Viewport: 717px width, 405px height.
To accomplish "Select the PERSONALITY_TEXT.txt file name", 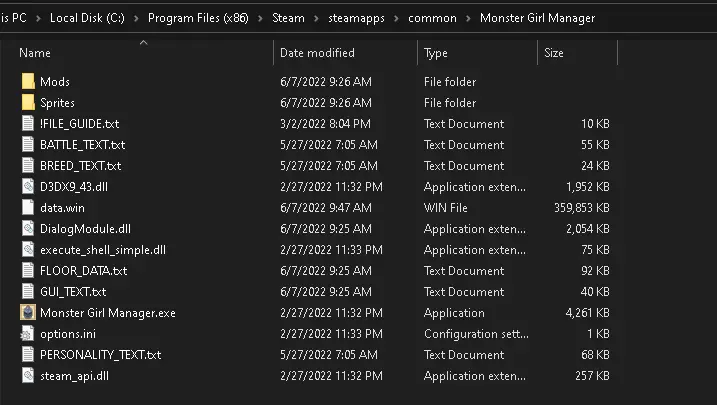I will coord(101,355).
